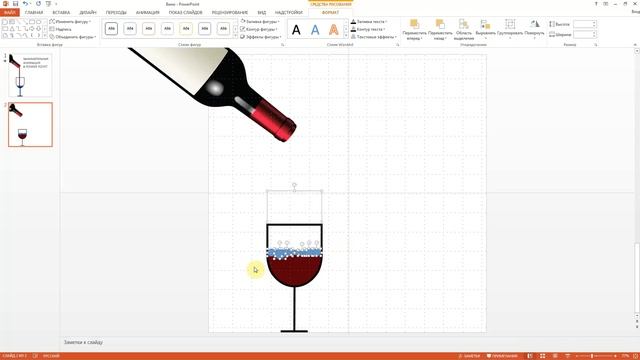Switch to Normal view icon in status bar

pos(530,356)
